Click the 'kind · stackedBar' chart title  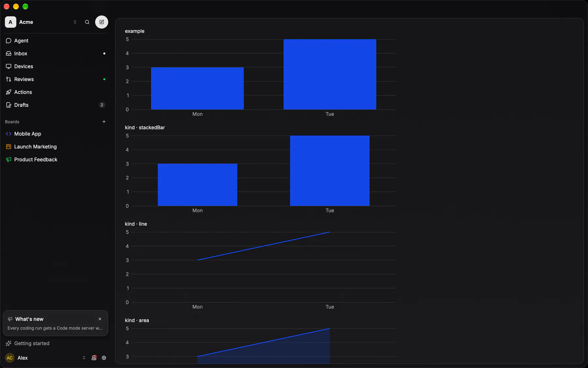click(x=145, y=127)
